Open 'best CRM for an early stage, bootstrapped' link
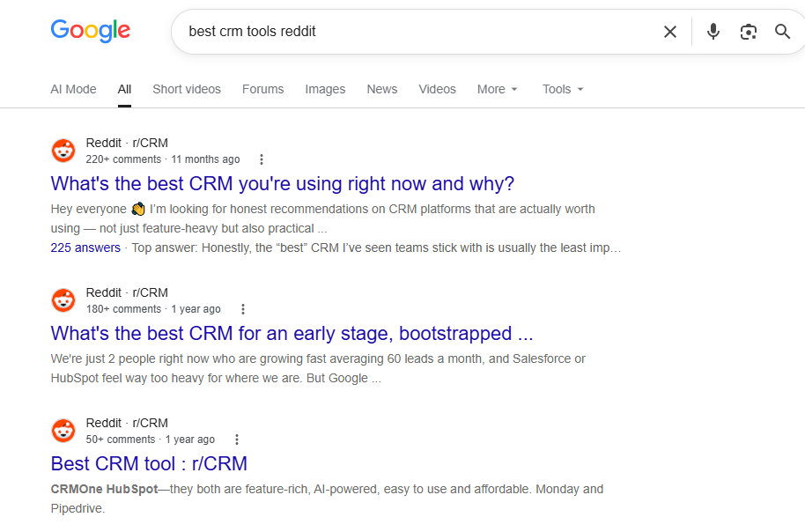Image resolution: width=805 pixels, height=532 pixels. coord(292,334)
